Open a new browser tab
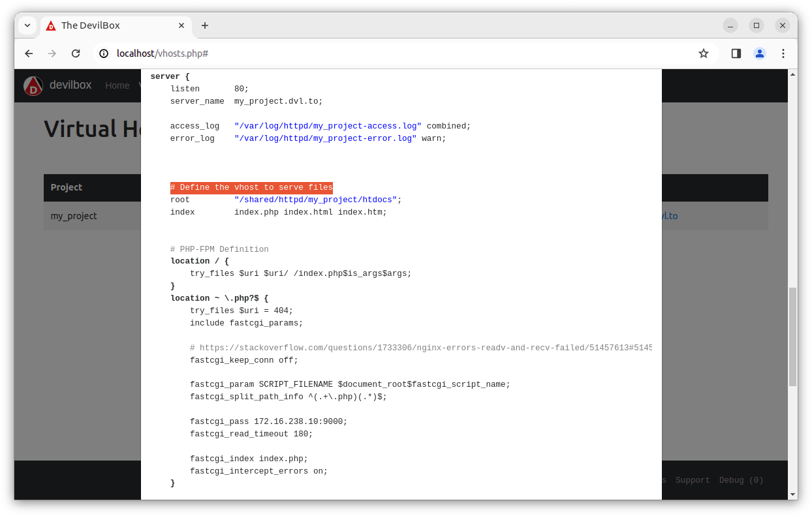 pos(205,25)
